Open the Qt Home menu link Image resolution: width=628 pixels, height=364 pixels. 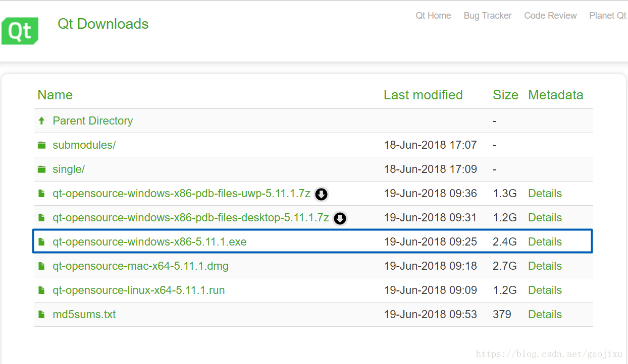(433, 16)
